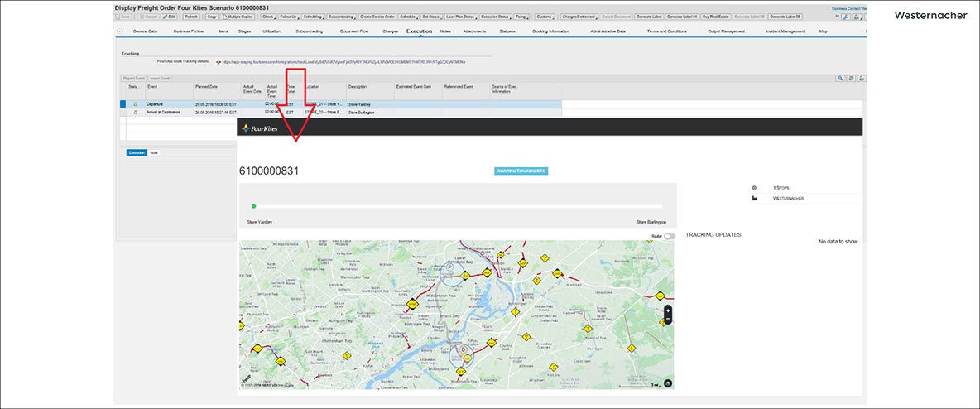
Task: Click the Refresh button
Action: coord(191,17)
